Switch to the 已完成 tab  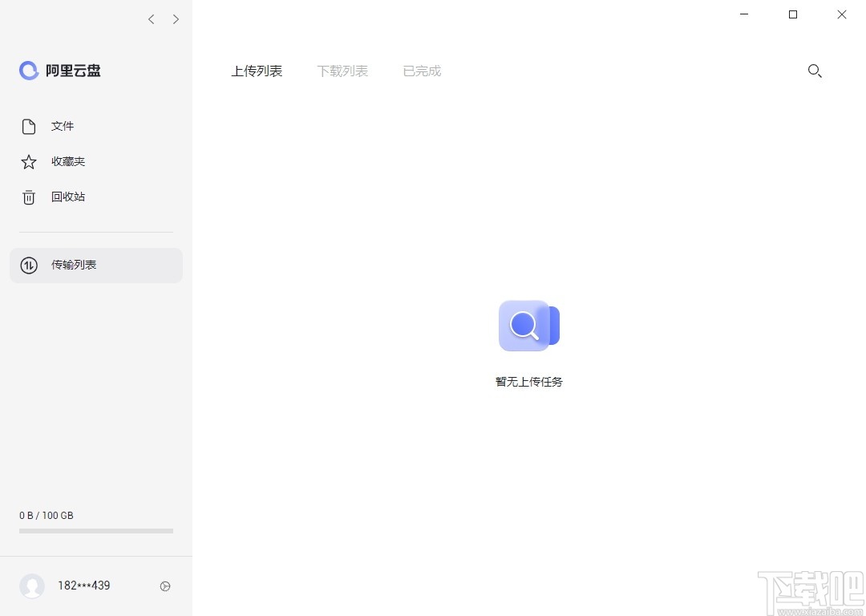click(x=421, y=71)
